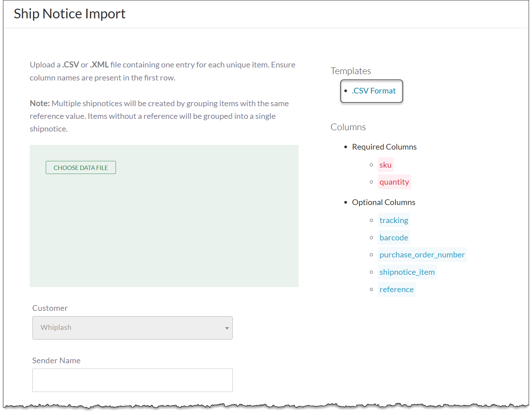Click the barcode optional column tag
The height and width of the screenshot is (415, 532).
(x=394, y=238)
